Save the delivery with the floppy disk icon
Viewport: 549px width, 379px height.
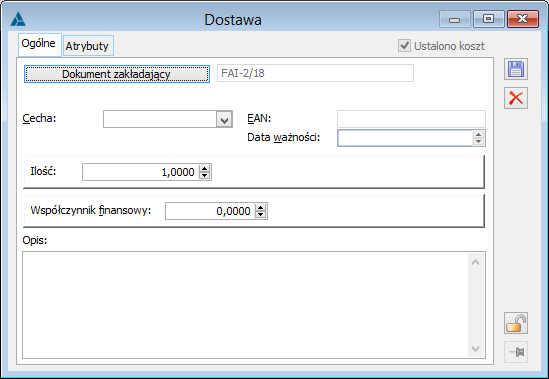[516, 69]
